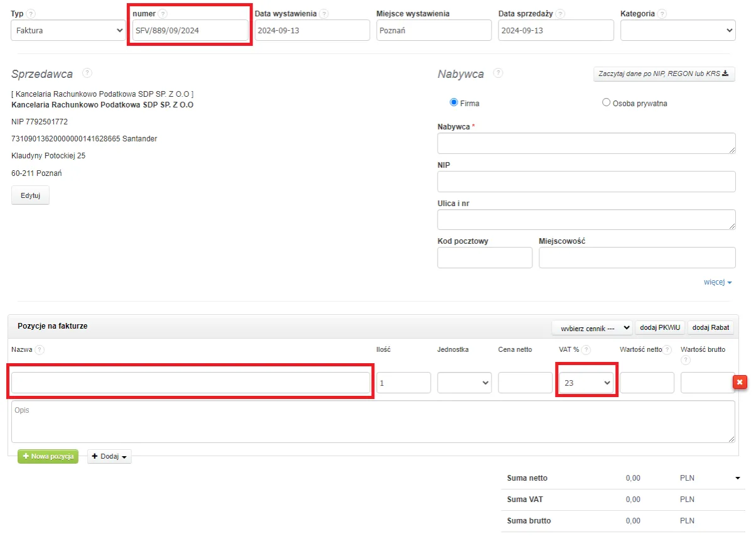
Task: Open the Typ dropdown showing Faktura
Action: click(x=68, y=30)
